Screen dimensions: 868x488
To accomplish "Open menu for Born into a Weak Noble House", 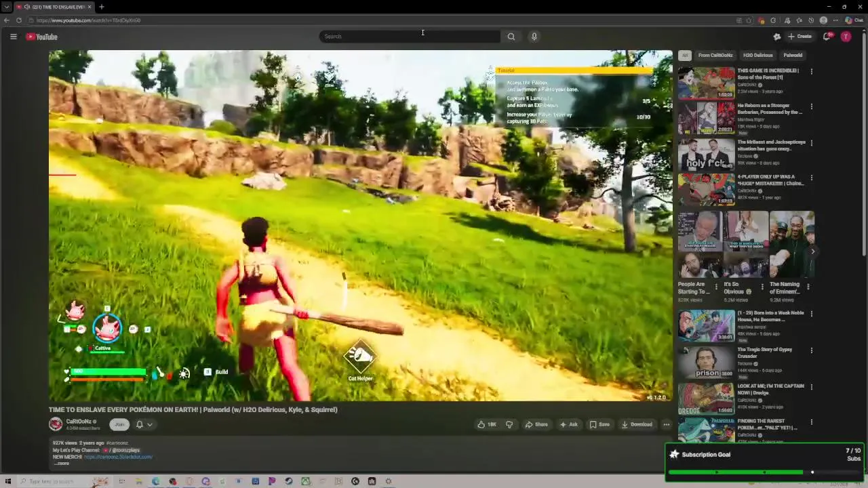I will coord(811,314).
